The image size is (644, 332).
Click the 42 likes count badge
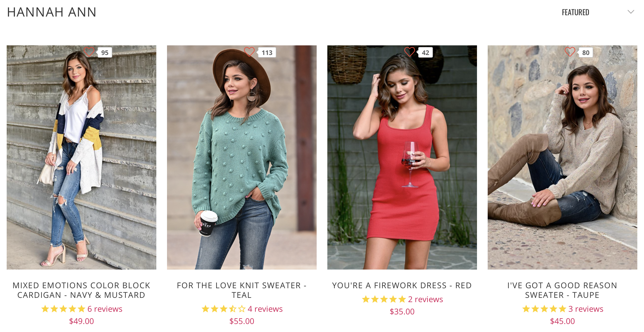[425, 53]
